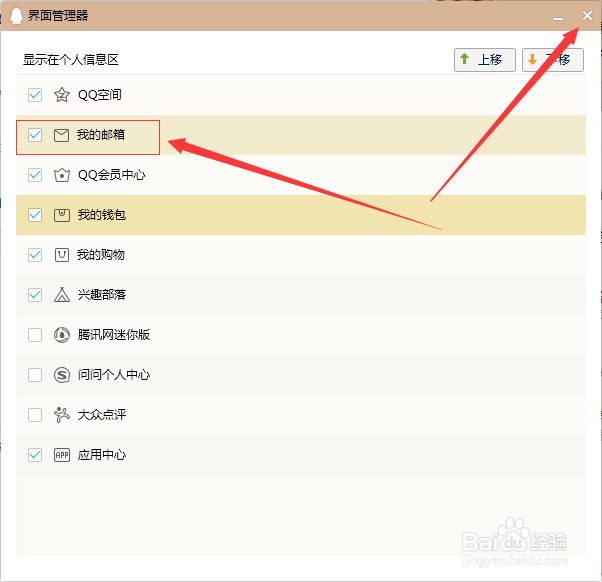Click the 兴趣部落 tent icon
Viewport: 602px width, 582px height.
click(x=61, y=295)
